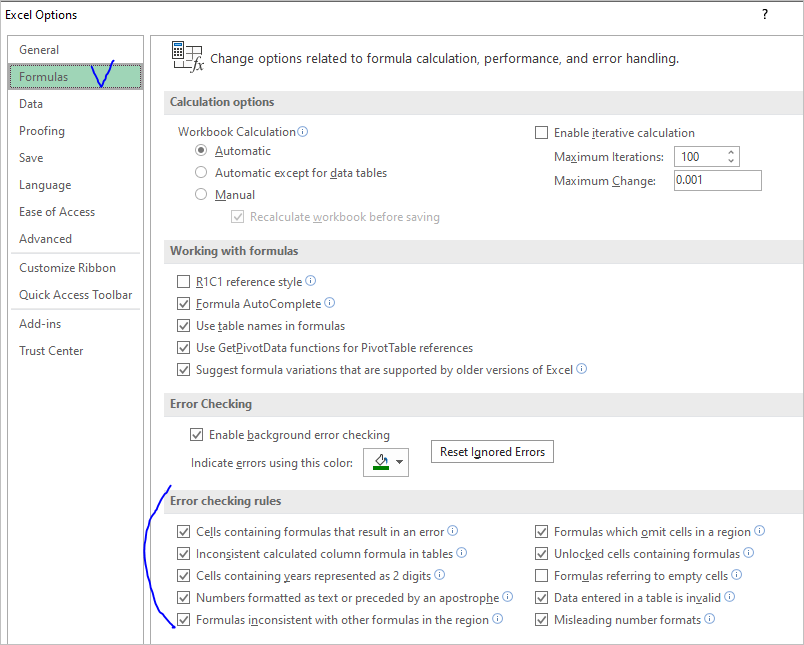The height and width of the screenshot is (645, 804).
Task: Click info icon for Unlocked cells containing formulas
Action: 749,553
